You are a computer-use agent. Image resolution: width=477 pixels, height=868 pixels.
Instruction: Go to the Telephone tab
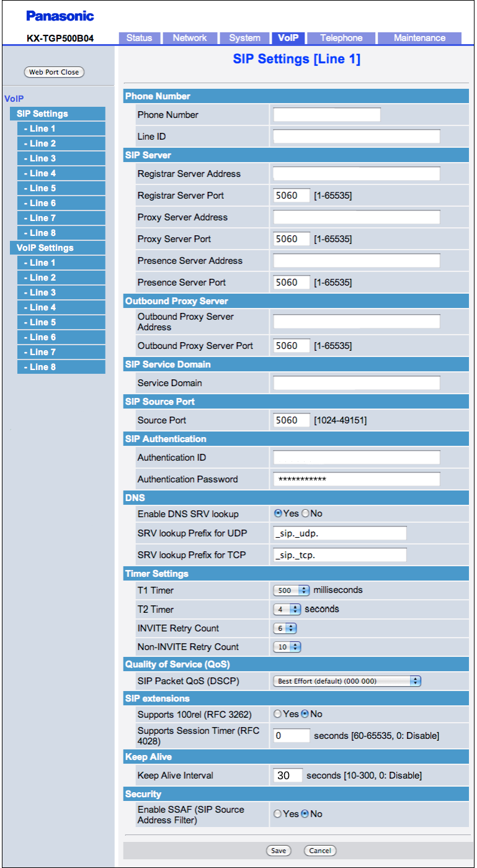coord(341,38)
